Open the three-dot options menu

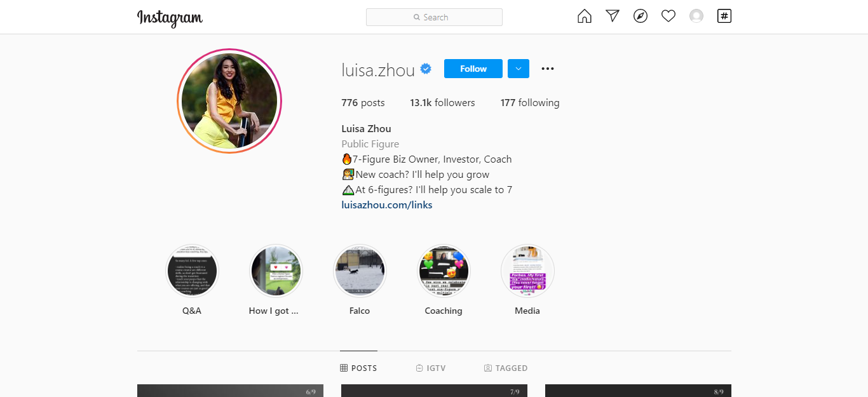tap(548, 69)
